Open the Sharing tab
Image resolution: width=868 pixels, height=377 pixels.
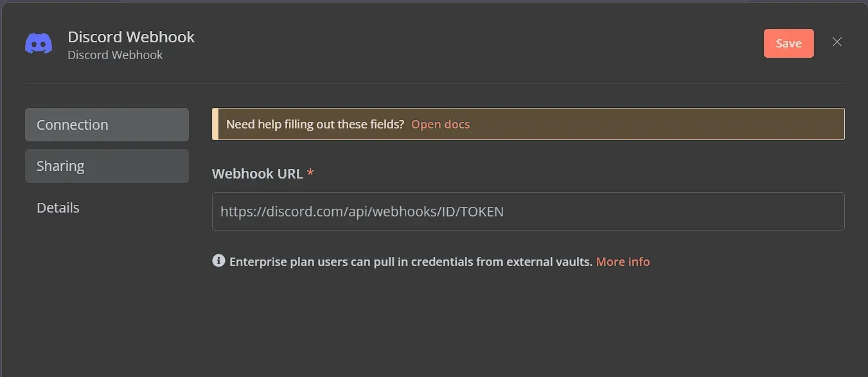[107, 166]
